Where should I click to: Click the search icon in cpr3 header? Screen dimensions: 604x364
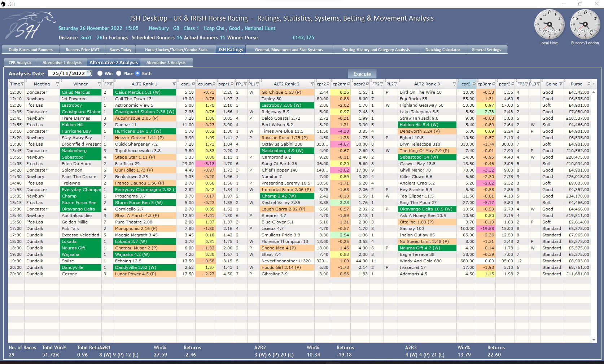(473, 84)
